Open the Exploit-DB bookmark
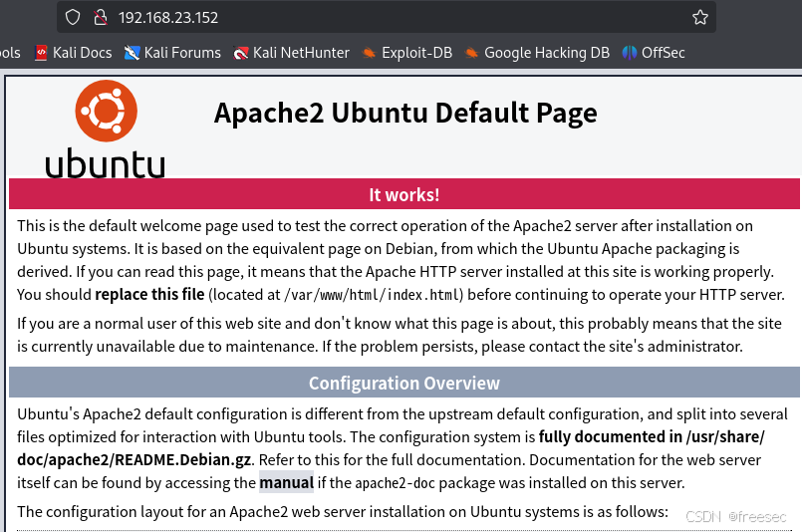 point(406,53)
